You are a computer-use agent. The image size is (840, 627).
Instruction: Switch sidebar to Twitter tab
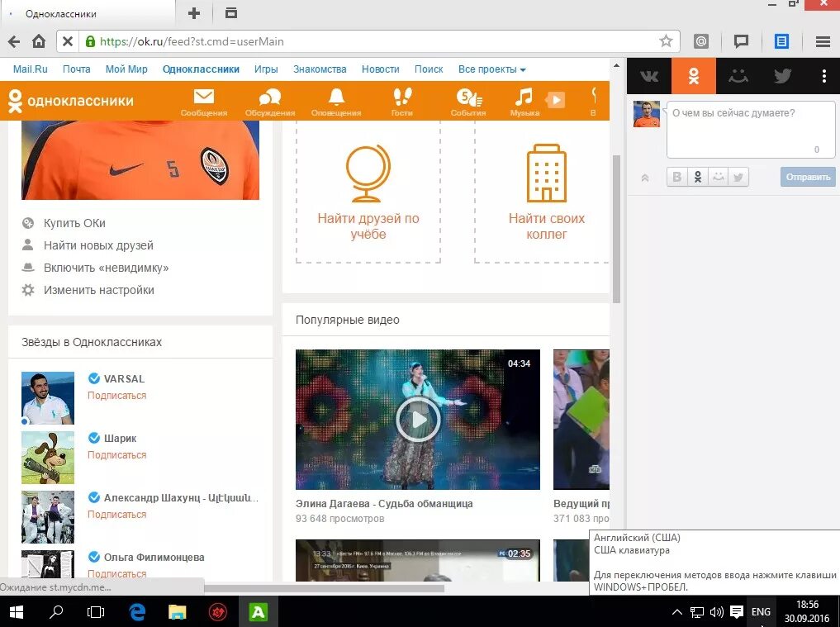pyautogui.click(x=782, y=76)
